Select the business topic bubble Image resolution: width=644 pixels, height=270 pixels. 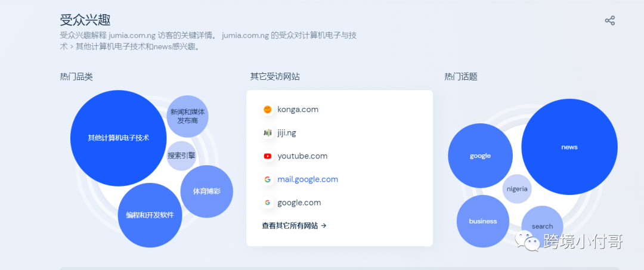[x=483, y=221]
